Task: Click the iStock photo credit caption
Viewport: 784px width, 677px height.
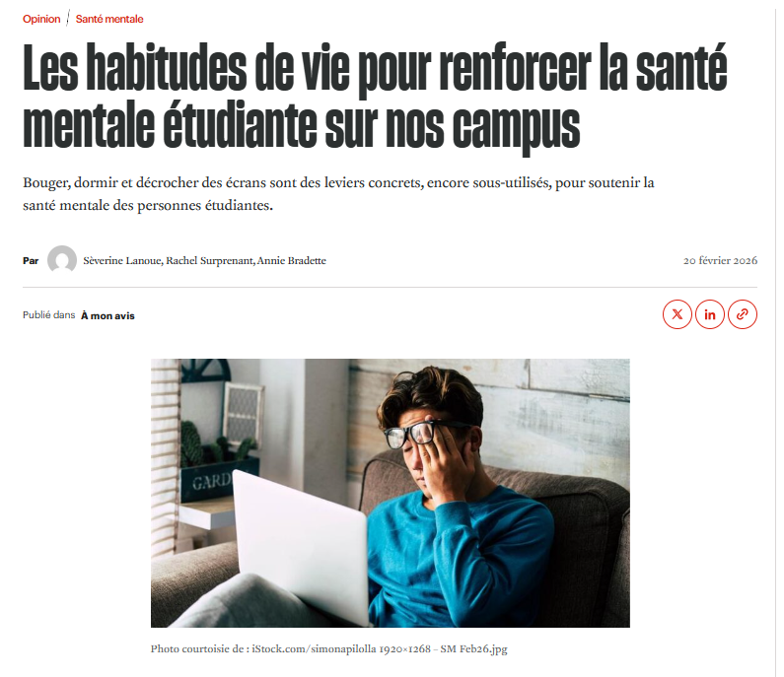Action: pyautogui.click(x=329, y=648)
